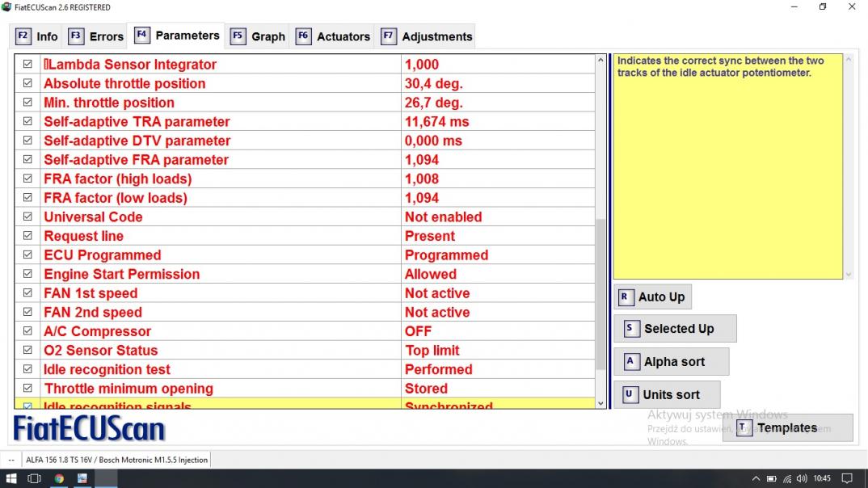
Task: Go to the Actuators tab
Action: [333, 36]
